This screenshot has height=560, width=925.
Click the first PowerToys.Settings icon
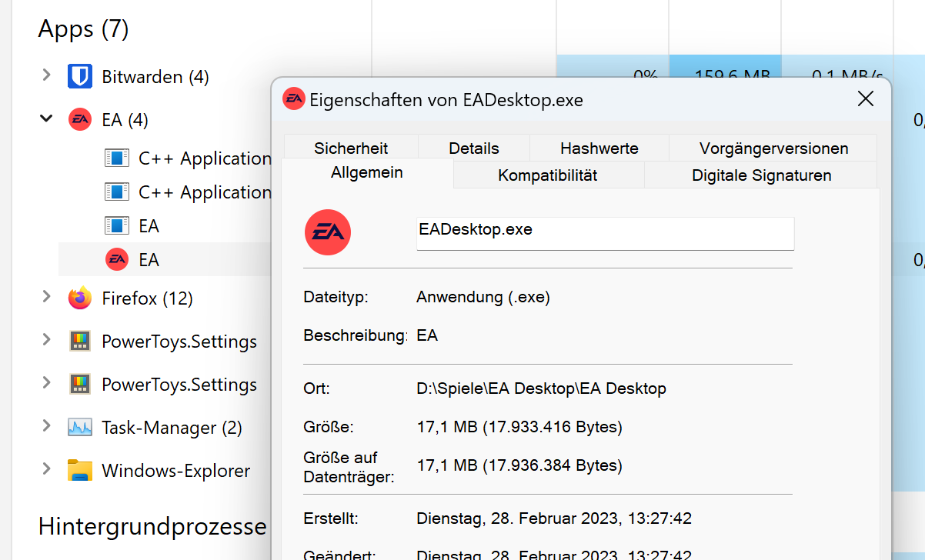click(x=80, y=341)
